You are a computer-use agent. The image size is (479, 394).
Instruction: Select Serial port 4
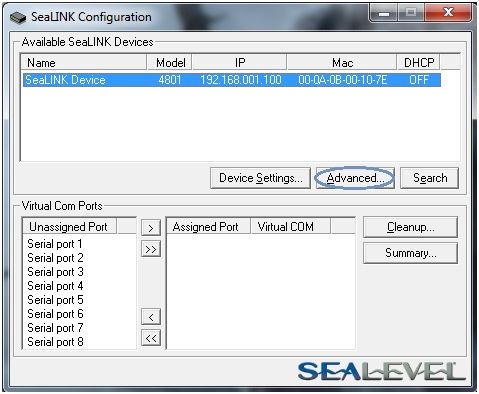[55, 286]
